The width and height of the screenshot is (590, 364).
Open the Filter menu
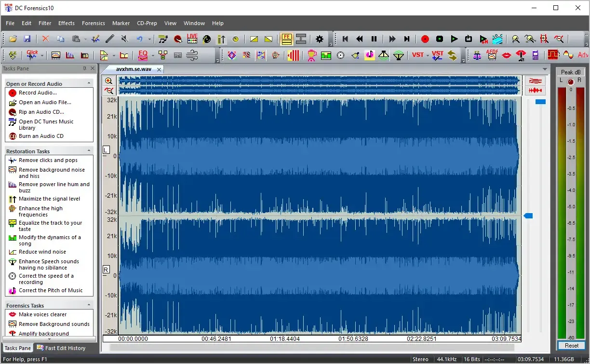tap(45, 23)
